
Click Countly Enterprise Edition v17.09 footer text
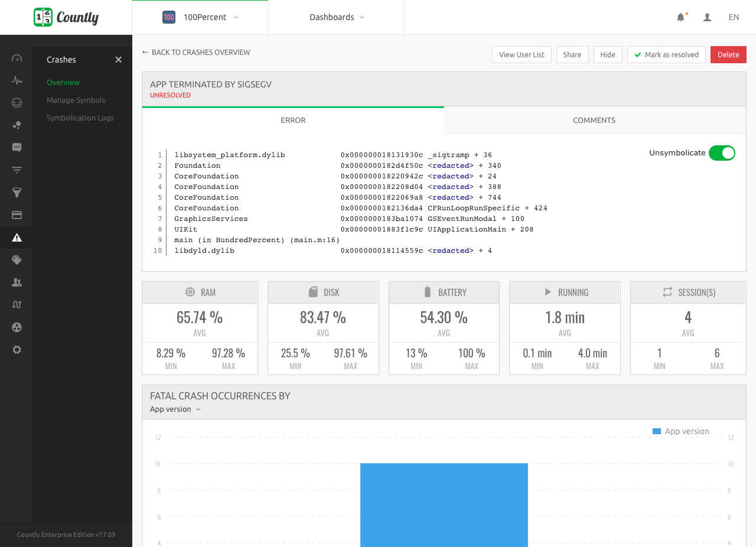(x=66, y=535)
